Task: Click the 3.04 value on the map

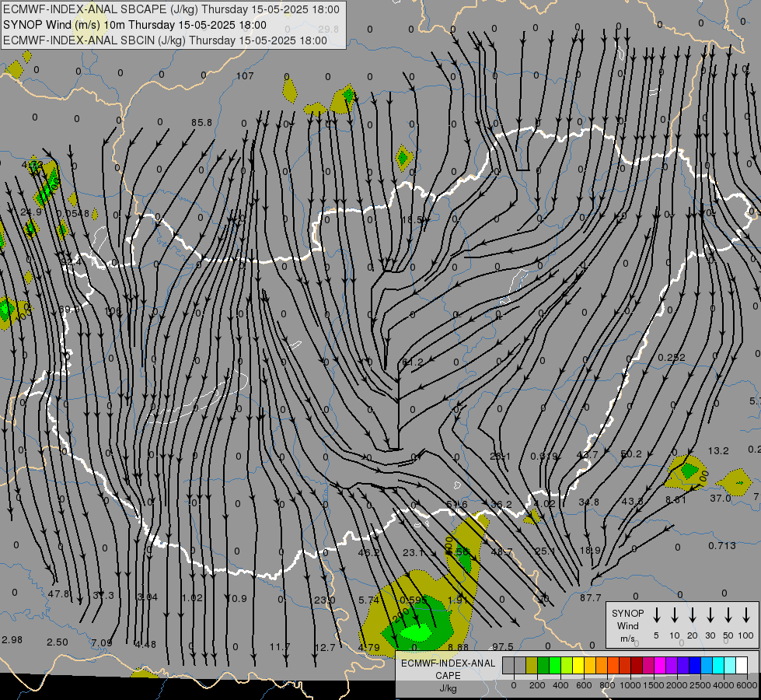Action: (x=148, y=597)
